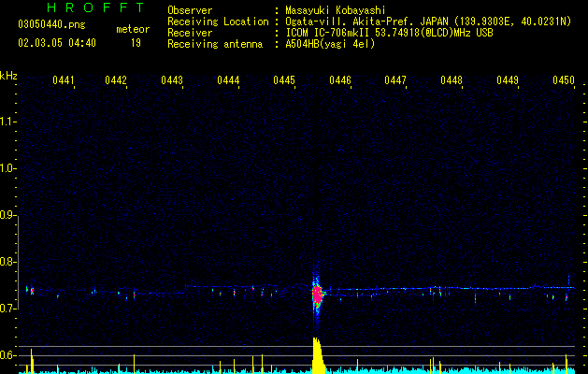The height and width of the screenshot is (374, 588).
Task: Click the 0.6 kHz frequency tick label
Action: [x=8, y=355]
